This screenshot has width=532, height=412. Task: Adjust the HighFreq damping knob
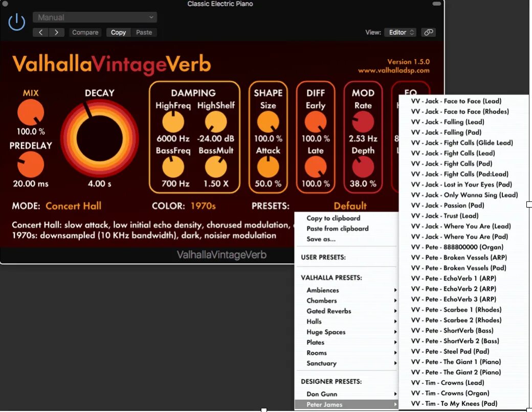173,122
